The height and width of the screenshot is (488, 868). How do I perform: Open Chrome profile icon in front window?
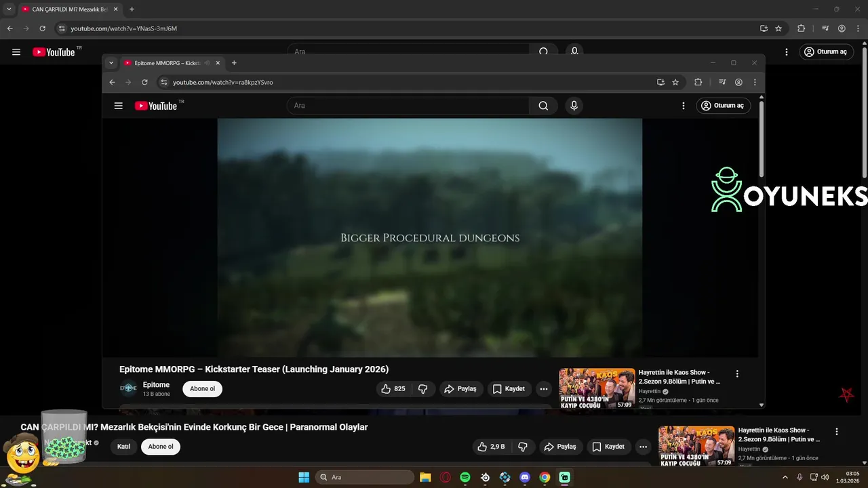(738, 82)
